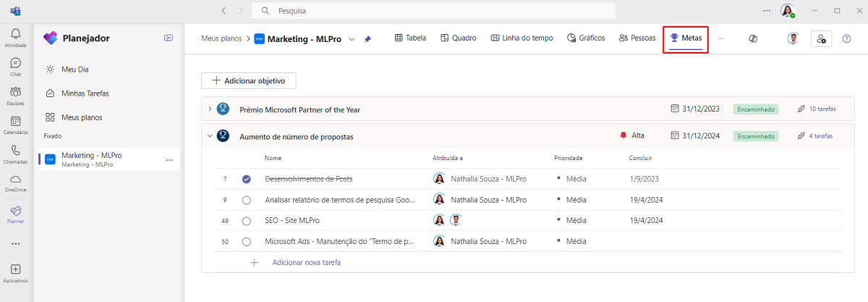The height and width of the screenshot is (302, 868).
Task: Open 10 tarefas link
Action: pyautogui.click(x=822, y=109)
